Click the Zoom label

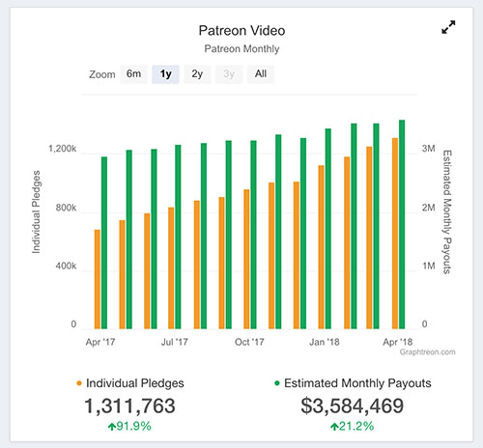(102, 74)
